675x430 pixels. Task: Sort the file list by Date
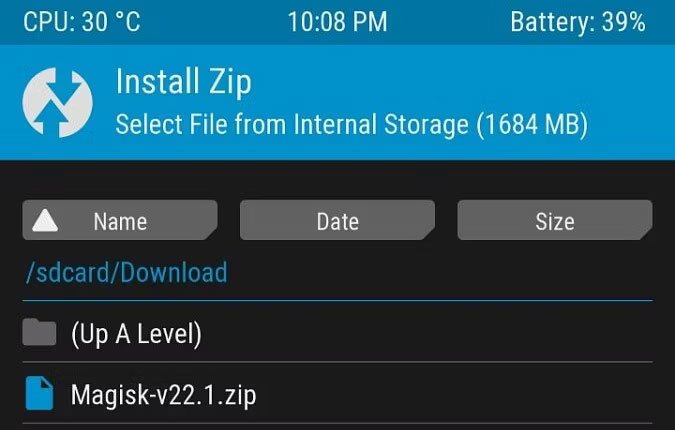tap(337, 220)
